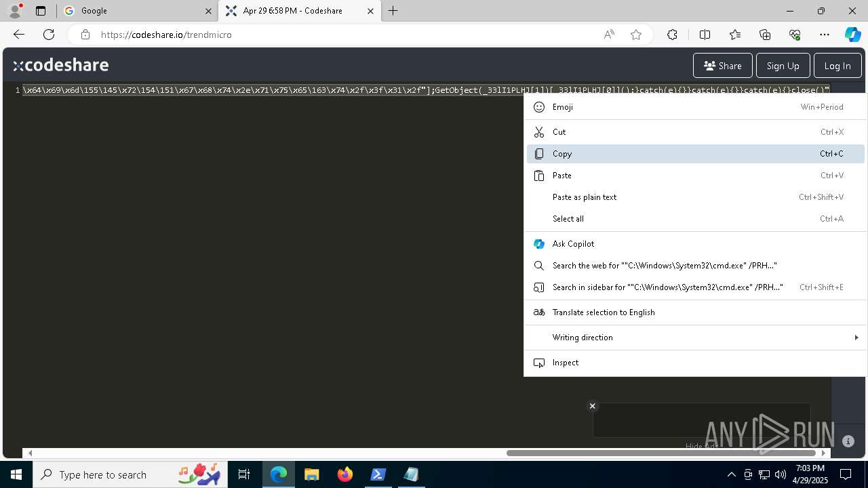Open Microsoft Edge from taskbar
Viewport: 868px width, 488px height.
pyautogui.click(x=279, y=474)
